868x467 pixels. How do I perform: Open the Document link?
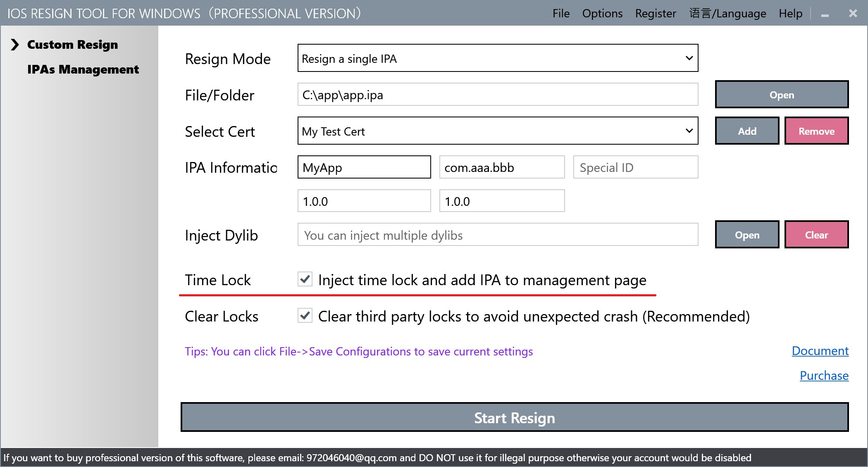tap(820, 351)
